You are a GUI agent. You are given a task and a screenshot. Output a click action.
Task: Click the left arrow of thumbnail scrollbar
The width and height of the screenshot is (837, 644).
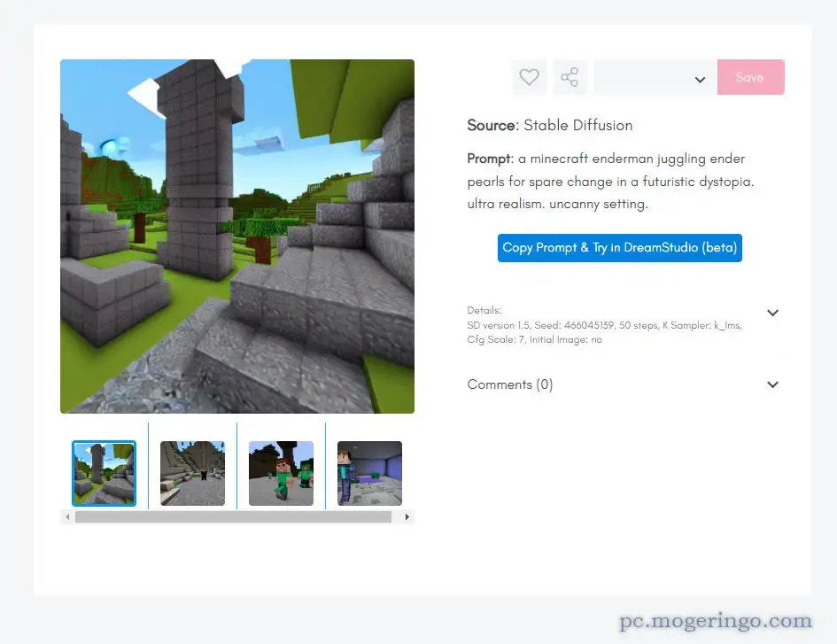click(67, 517)
